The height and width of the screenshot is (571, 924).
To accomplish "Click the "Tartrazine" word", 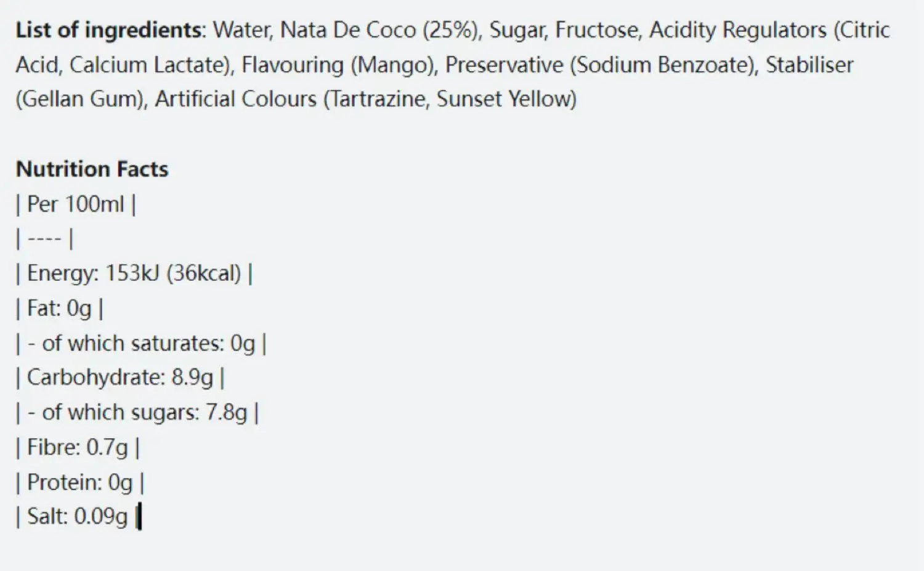I will [x=379, y=99].
